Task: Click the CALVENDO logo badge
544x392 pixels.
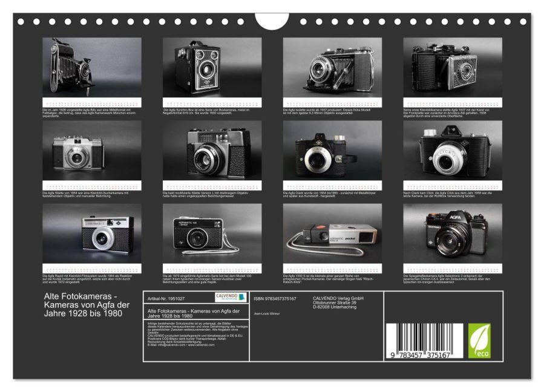Action: (x=231, y=297)
